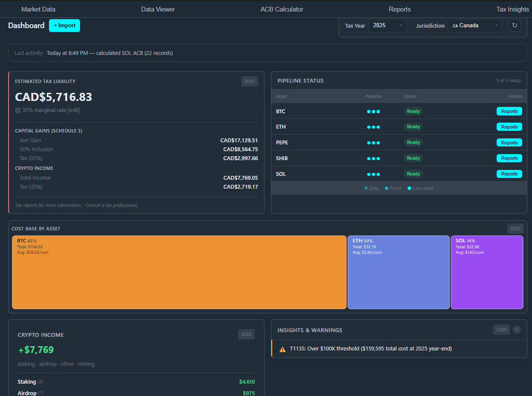The image size is (532, 396).
Task: Click the + Import button
Action: tap(64, 25)
